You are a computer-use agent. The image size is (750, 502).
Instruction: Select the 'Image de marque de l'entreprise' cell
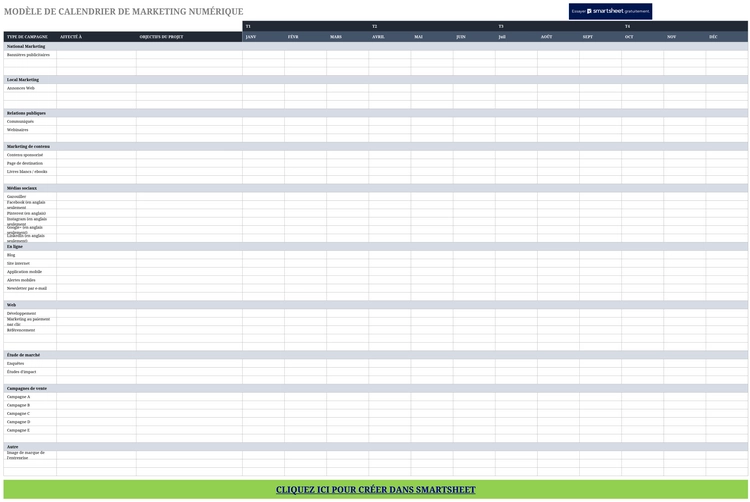pos(30,455)
